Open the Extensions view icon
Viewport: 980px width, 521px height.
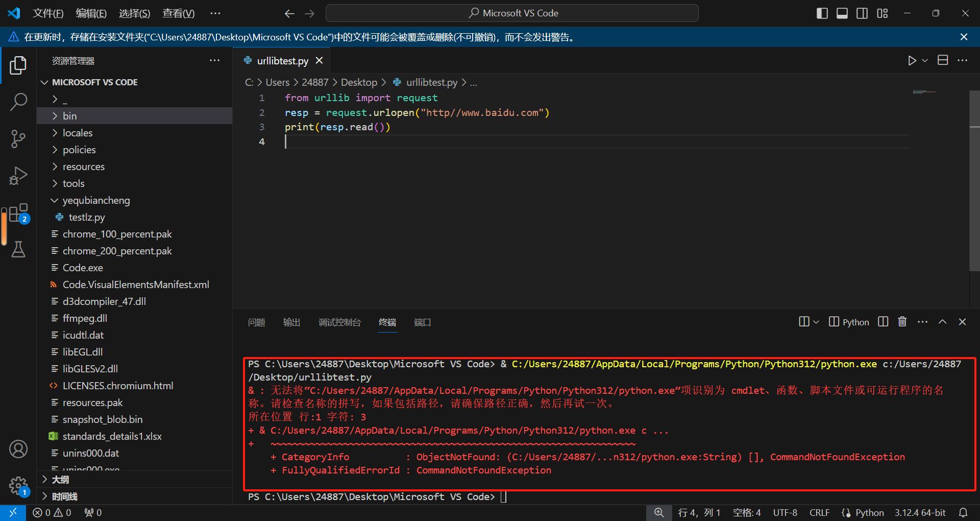[x=18, y=212]
